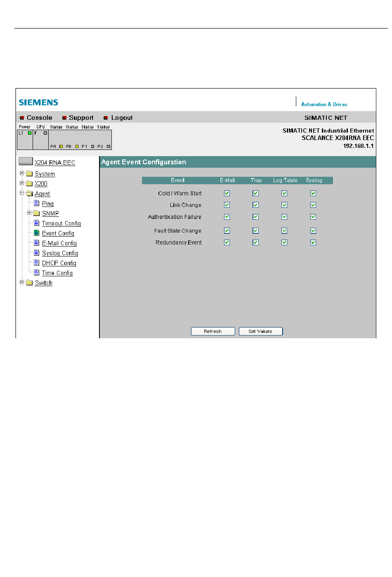Toggle Trap for Authentication Failure
Screen dimensions: 392x577
pos(256,217)
